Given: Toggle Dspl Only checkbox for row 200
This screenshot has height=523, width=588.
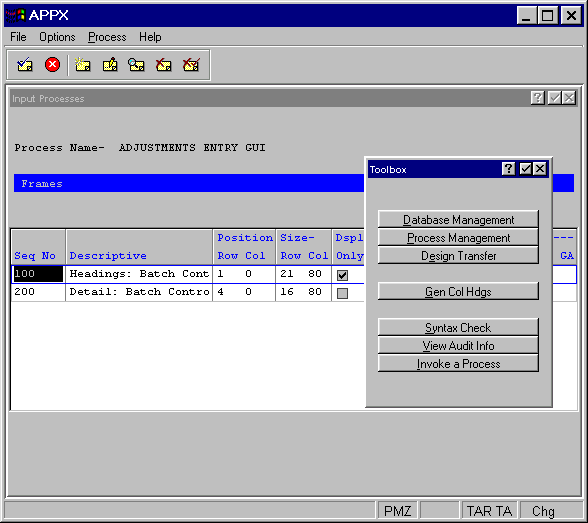Looking at the screenshot, I should point(342,293).
